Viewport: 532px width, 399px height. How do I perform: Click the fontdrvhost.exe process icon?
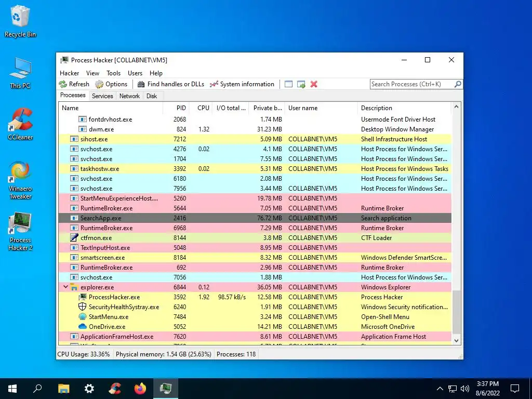[83, 119]
